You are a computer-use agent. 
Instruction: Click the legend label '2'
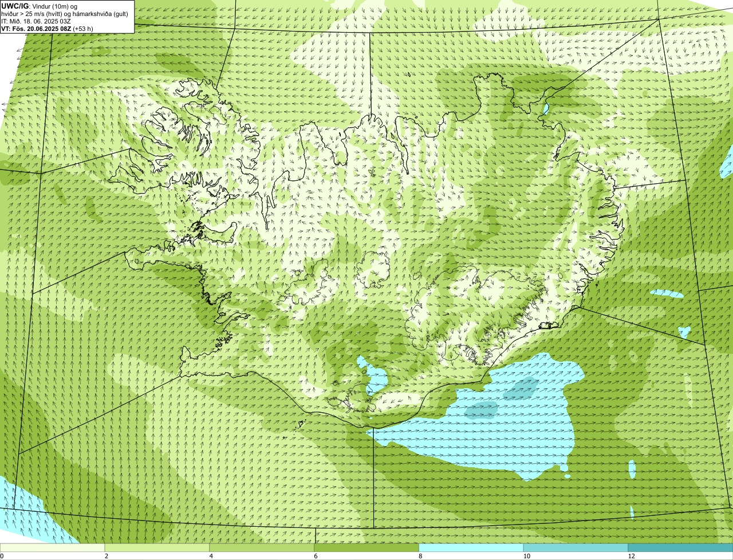(x=107, y=556)
